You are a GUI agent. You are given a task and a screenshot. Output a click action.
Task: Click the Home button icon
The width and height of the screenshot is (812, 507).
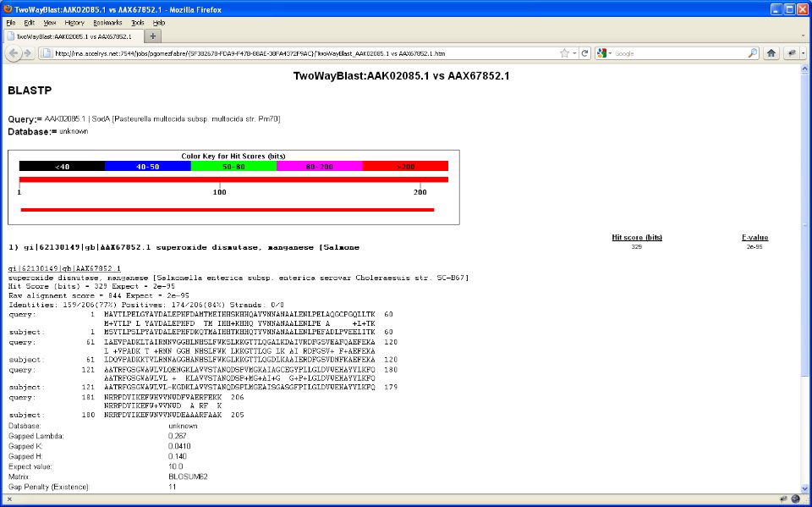[771, 52]
